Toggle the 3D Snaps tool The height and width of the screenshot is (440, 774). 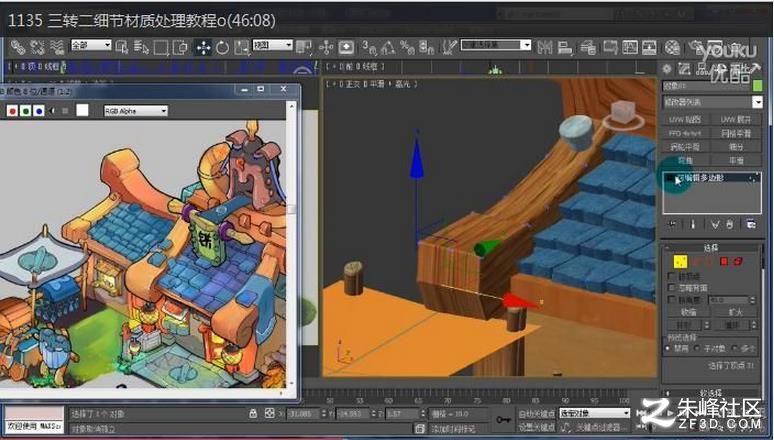[x=369, y=47]
